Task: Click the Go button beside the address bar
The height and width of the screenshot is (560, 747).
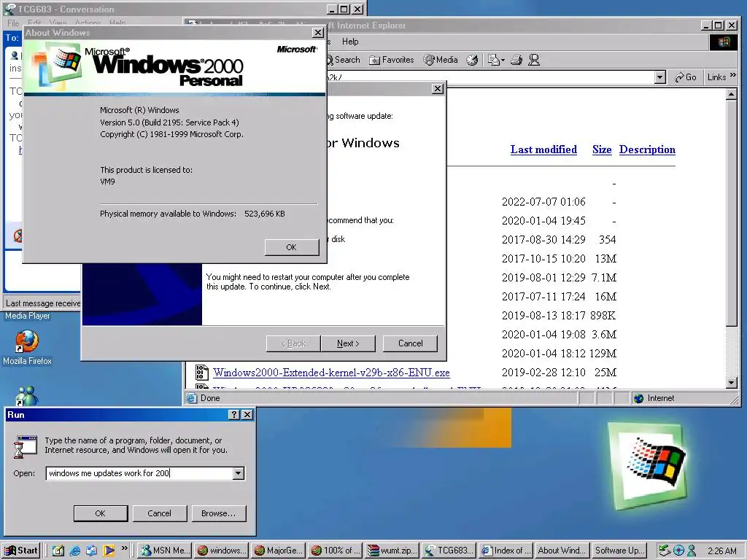Action: pyautogui.click(x=686, y=77)
